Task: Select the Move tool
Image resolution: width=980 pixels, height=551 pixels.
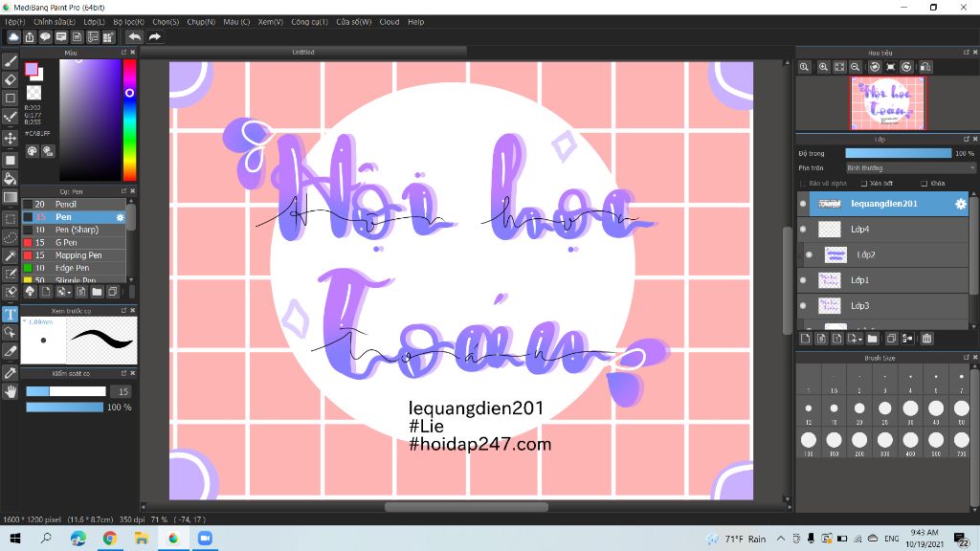Action: point(10,138)
